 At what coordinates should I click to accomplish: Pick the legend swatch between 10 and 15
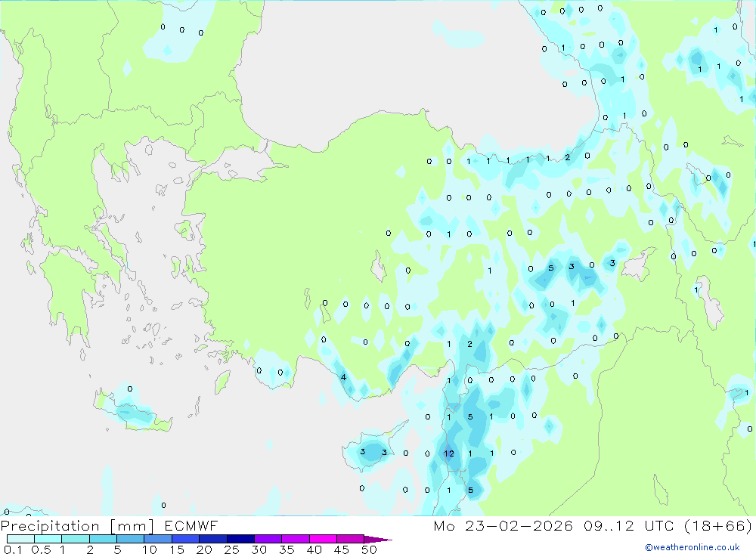pyautogui.click(x=158, y=539)
